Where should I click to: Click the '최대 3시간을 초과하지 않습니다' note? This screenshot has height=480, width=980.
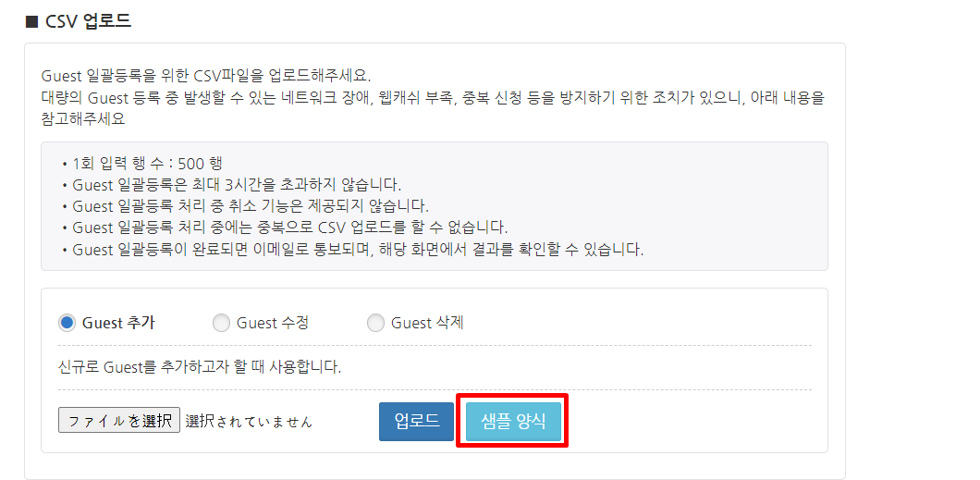(237, 184)
